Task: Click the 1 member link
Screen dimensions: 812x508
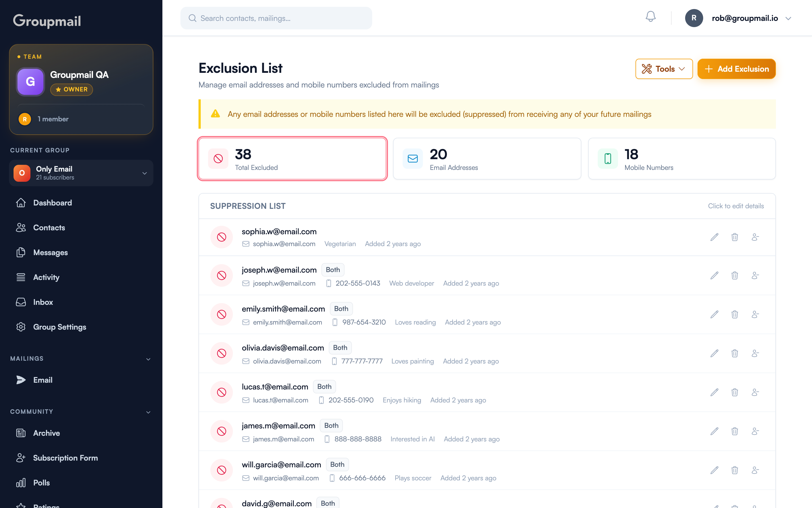Action: point(53,119)
